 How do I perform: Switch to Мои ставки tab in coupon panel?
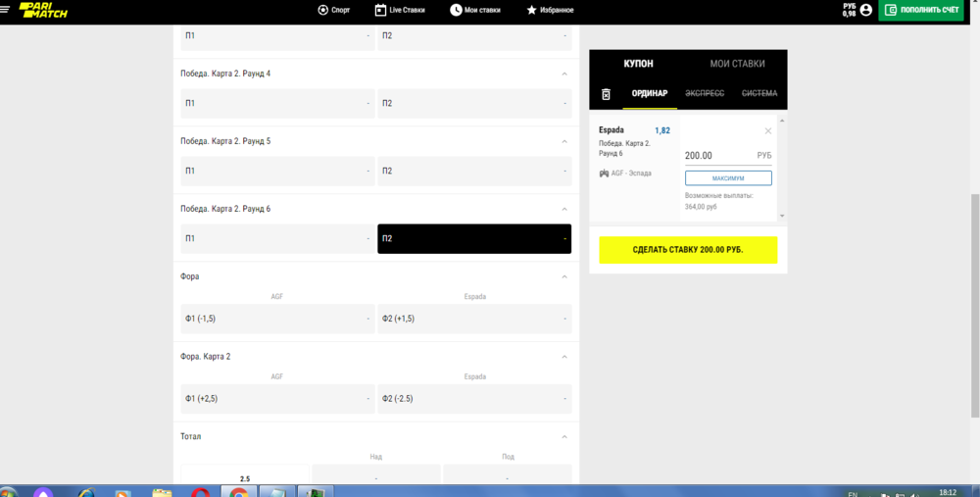pos(737,64)
